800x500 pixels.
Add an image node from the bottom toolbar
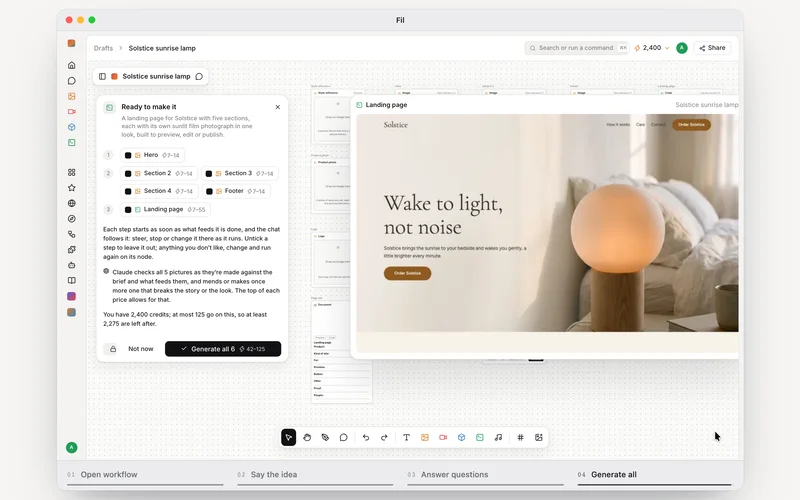pyautogui.click(x=424, y=437)
